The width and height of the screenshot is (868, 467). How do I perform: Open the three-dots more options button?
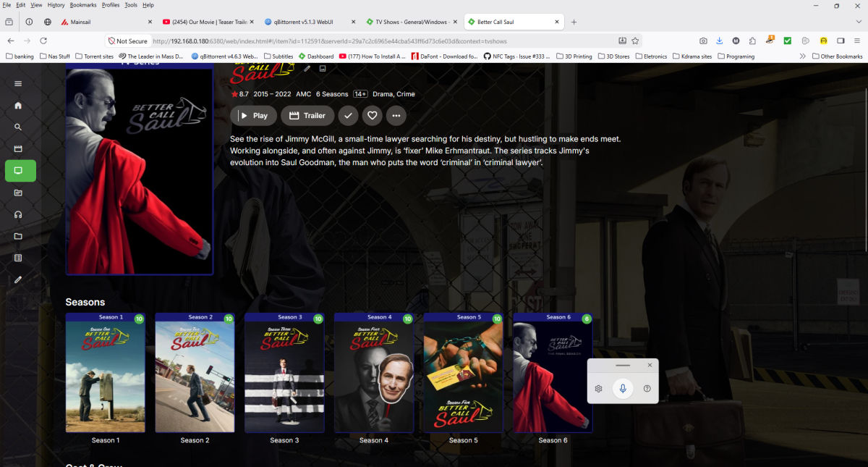click(x=396, y=115)
